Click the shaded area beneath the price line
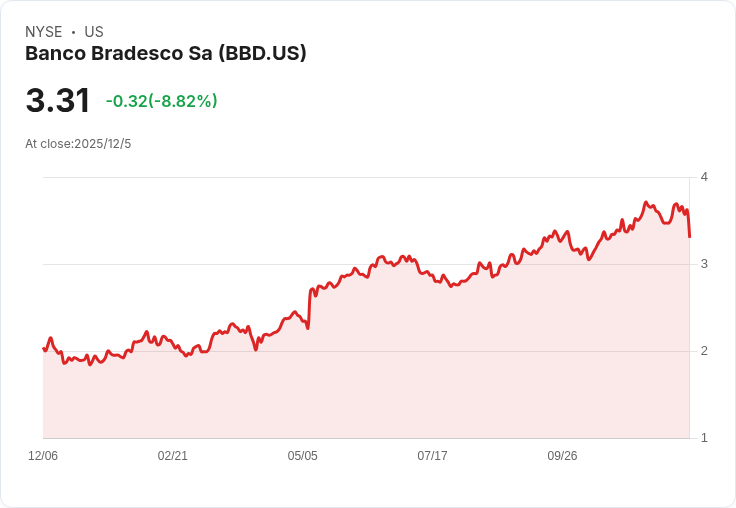The width and height of the screenshot is (736, 508). (400, 380)
